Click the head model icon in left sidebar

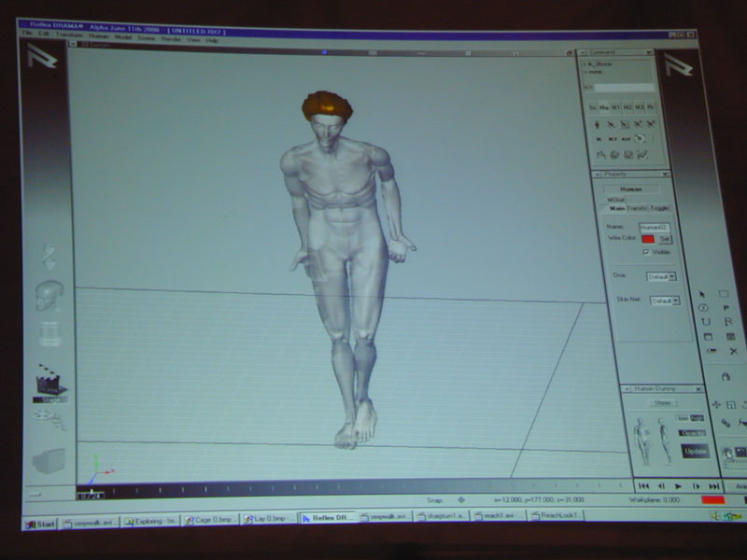tap(49, 296)
